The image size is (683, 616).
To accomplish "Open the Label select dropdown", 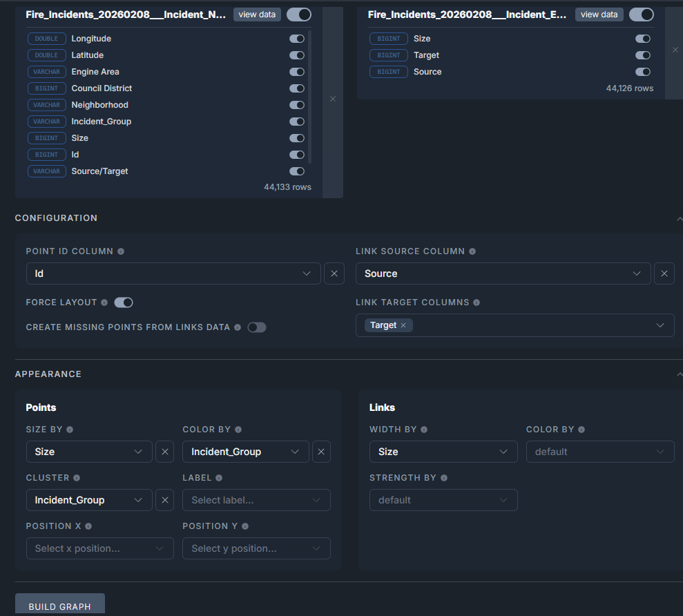I will 256,500.
